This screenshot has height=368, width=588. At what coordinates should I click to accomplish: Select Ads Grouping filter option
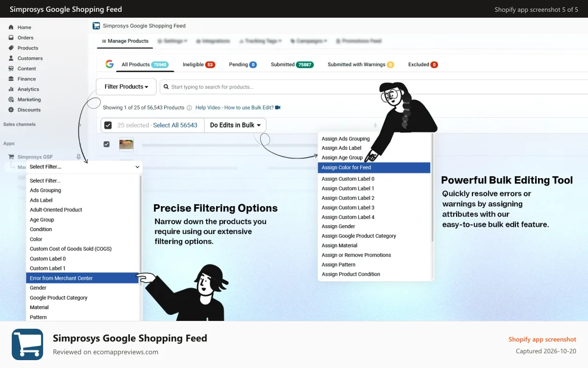pos(46,190)
